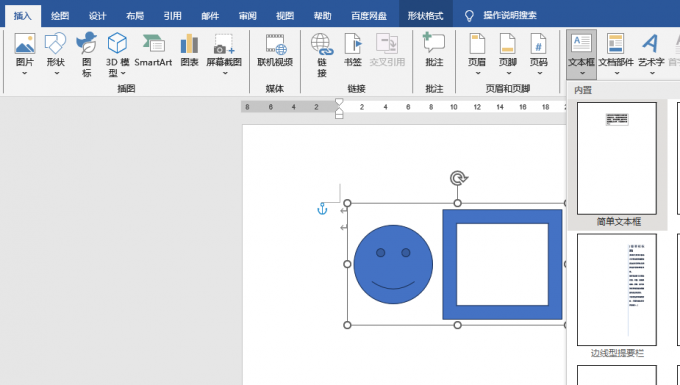Screen dimensions: 680x385
Task: Select the smiley face shape
Action: coord(393,264)
